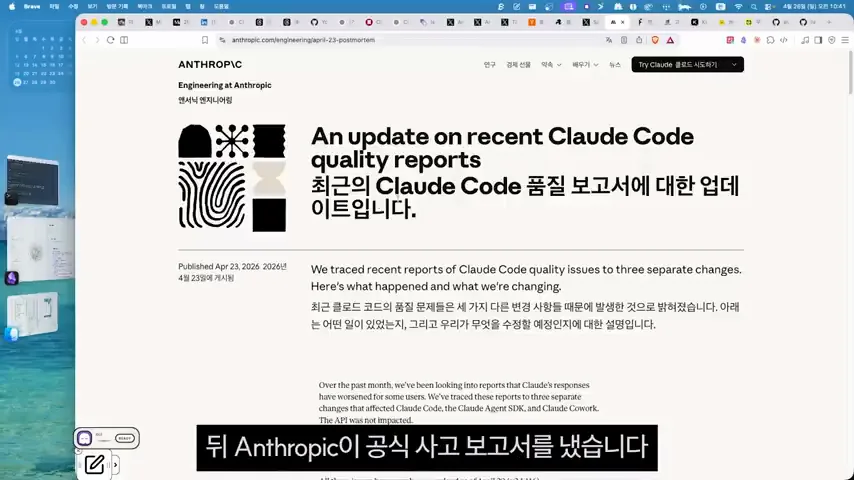
Task: Open the red square extension icon
Action: point(730,40)
